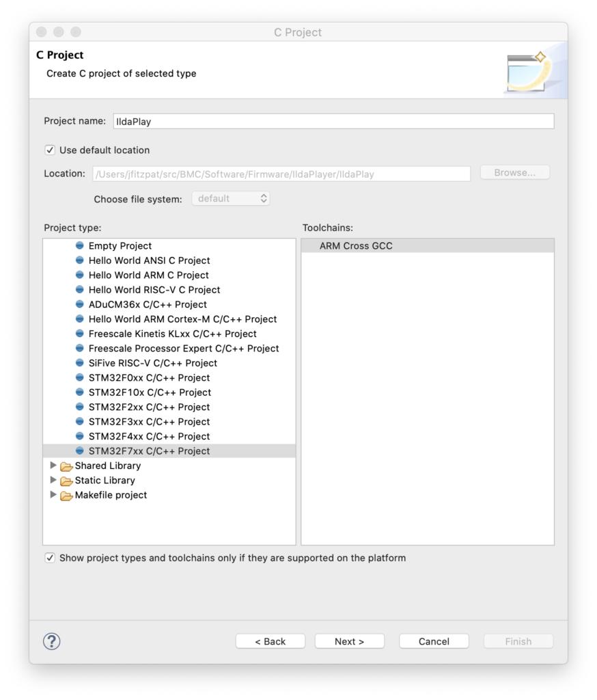The height and width of the screenshot is (700, 597).
Task: Click the STM32F4xx C/C++ Project icon
Action: [x=80, y=436]
